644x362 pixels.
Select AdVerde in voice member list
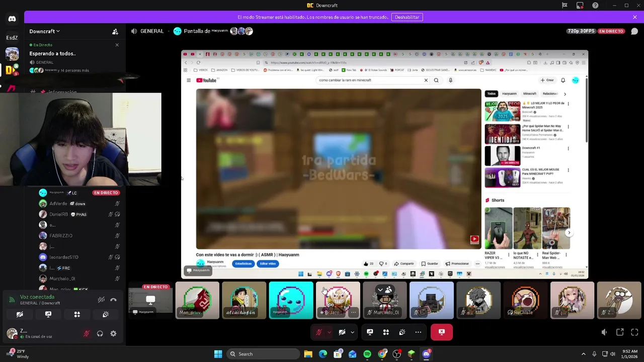tap(79, 204)
